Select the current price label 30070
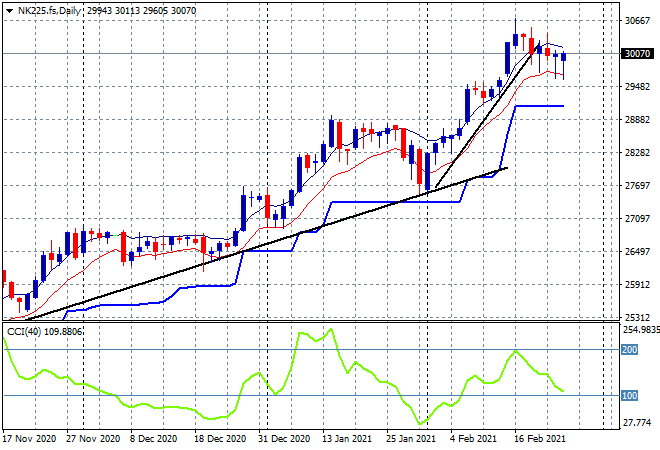660x450 pixels. 638,53
